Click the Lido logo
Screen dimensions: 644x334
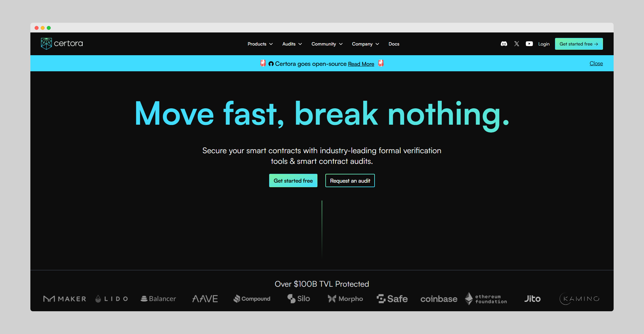(111, 299)
